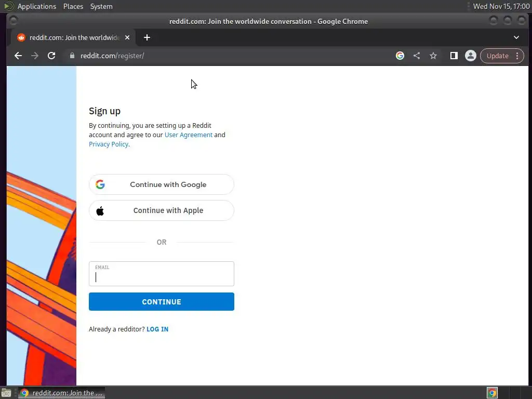Viewport: 532px width, 399px height.
Task: Share this page using the share icon
Action: click(417, 56)
